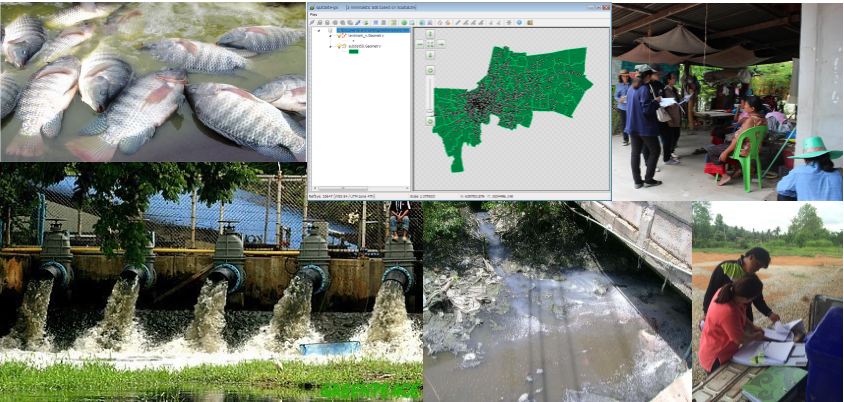This screenshot has width=844, height=402.
Task: Click the zoom out button below slider
Action: pyautogui.click(x=430, y=121)
